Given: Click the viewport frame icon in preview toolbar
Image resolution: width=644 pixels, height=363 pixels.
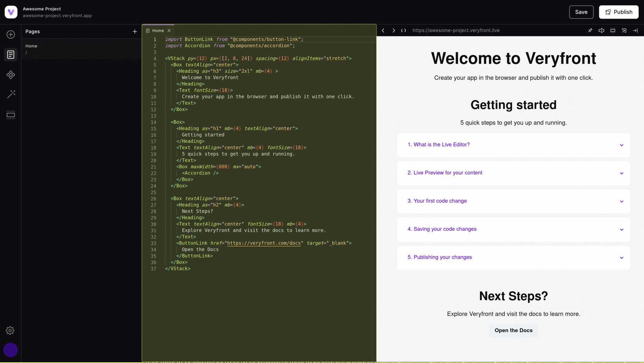Looking at the screenshot, I should click(613, 31).
